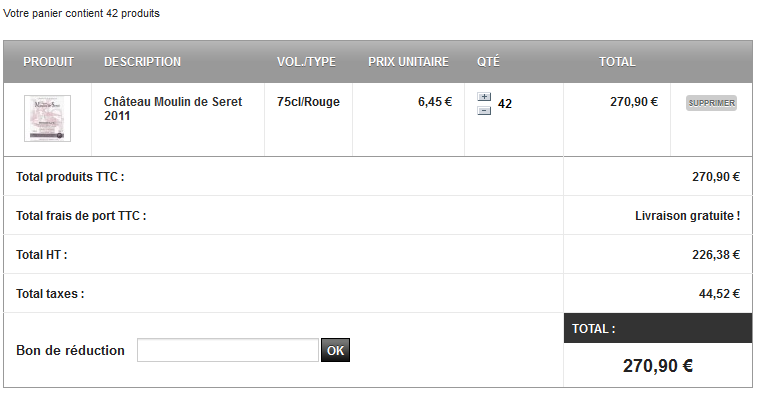The width and height of the screenshot is (763, 398).
Task: Open the wine label product thumbnail
Action: pyautogui.click(x=48, y=118)
